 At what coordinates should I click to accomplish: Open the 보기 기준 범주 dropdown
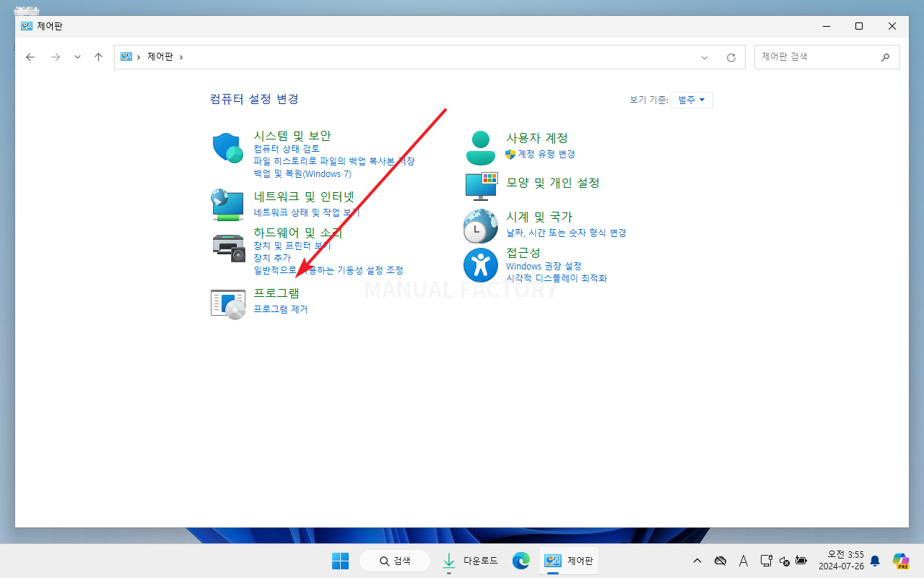click(x=692, y=100)
